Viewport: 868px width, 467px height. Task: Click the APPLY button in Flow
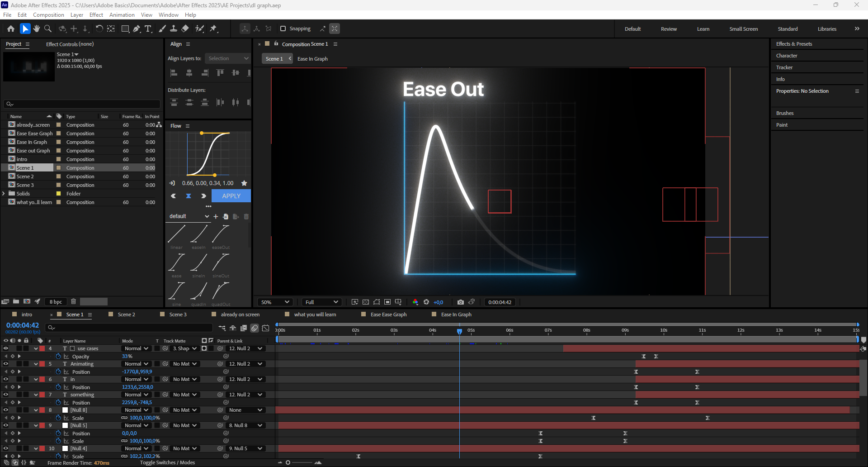pos(231,196)
